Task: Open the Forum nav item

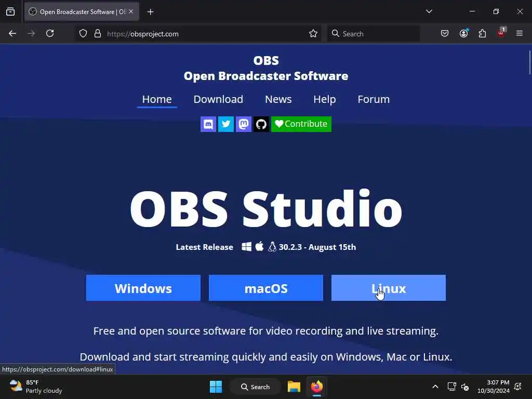Action: (374, 99)
